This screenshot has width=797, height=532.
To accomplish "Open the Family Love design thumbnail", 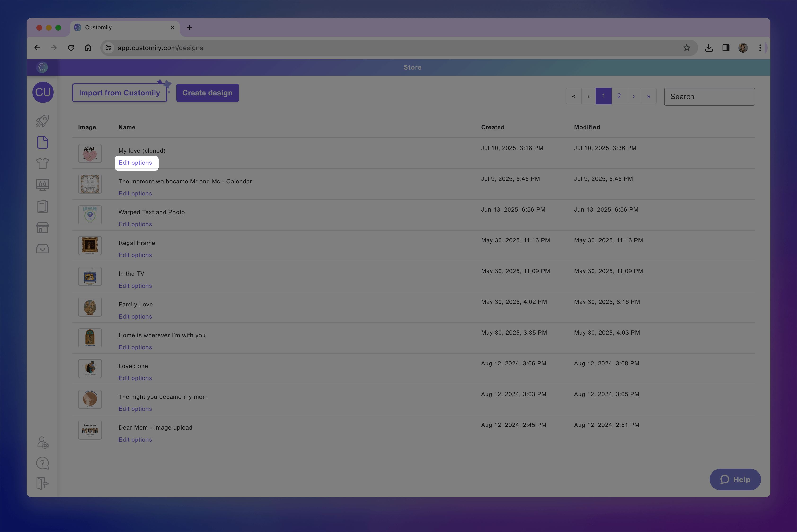I will click(x=90, y=307).
